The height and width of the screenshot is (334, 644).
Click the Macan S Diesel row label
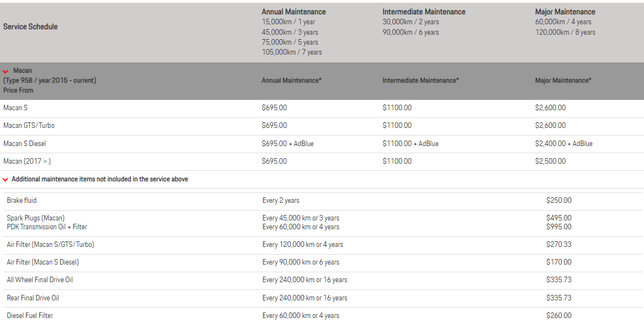25,144
